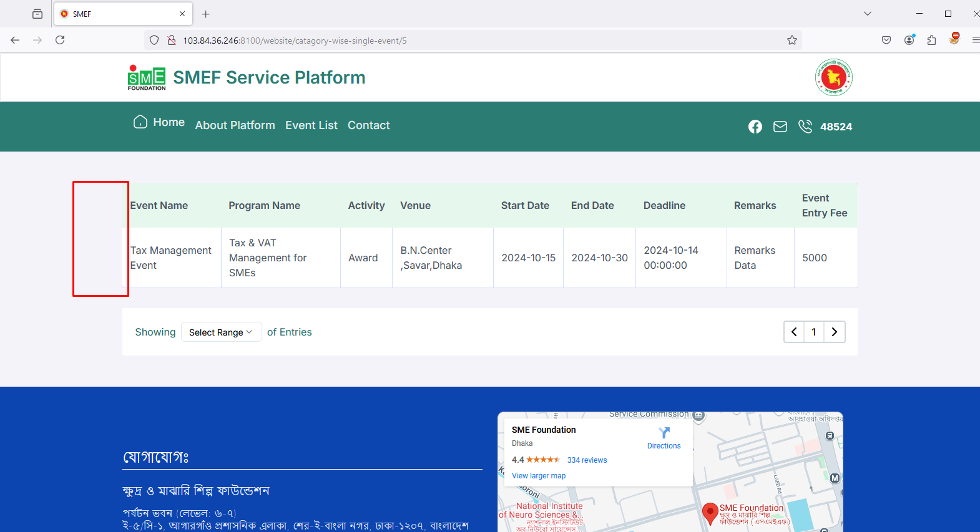Open View larger map link

point(539,476)
